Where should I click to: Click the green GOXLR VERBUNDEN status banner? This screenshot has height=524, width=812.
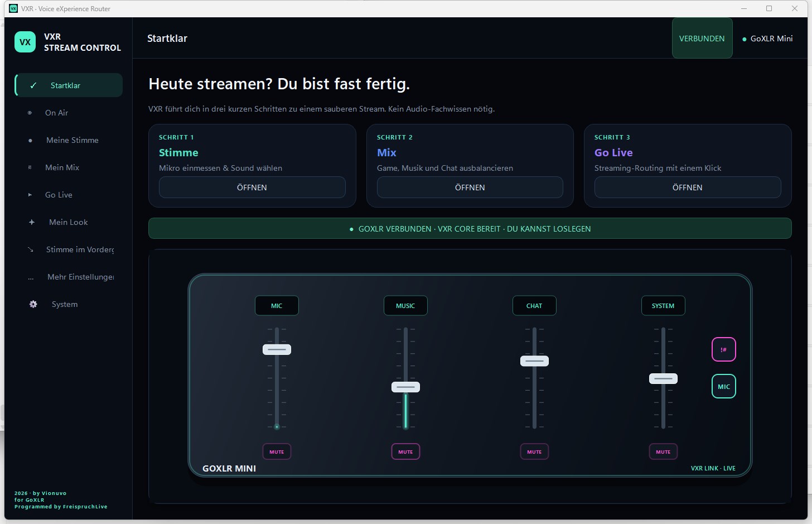click(x=470, y=229)
